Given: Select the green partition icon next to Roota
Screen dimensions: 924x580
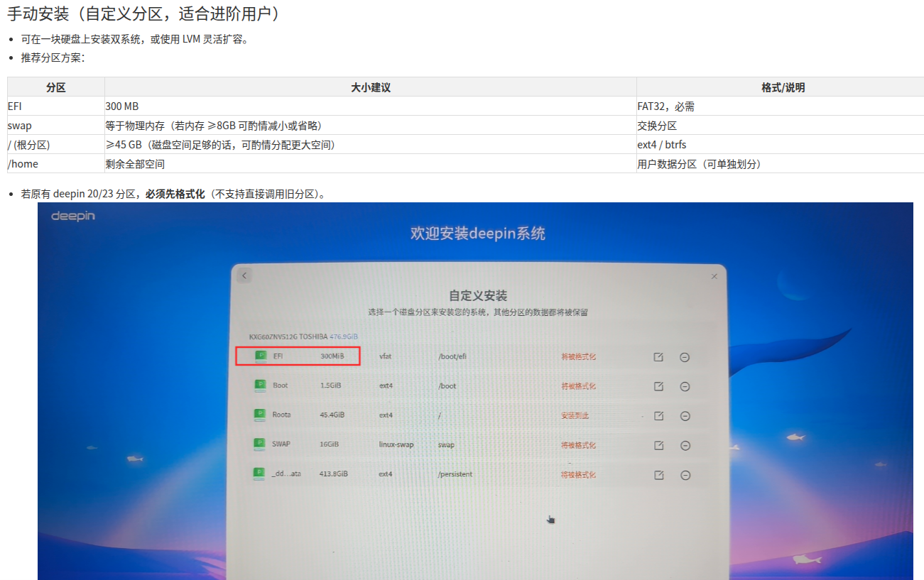Looking at the screenshot, I should [x=260, y=415].
